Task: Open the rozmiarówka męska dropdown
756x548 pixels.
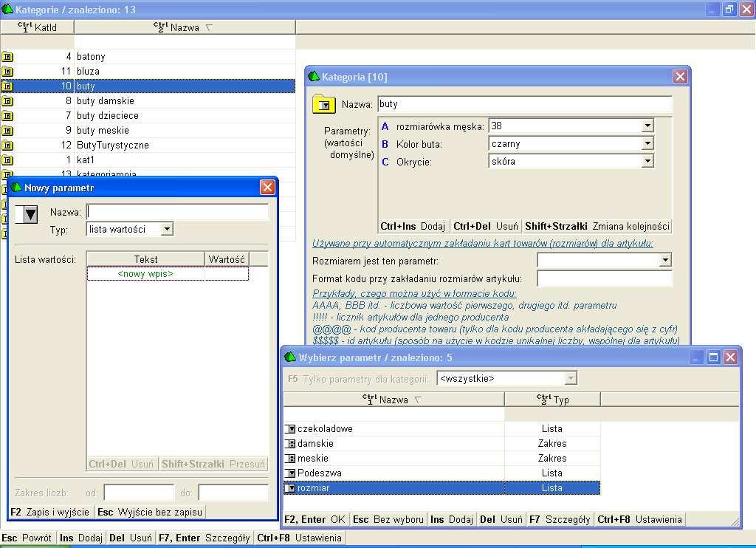Action: point(647,126)
